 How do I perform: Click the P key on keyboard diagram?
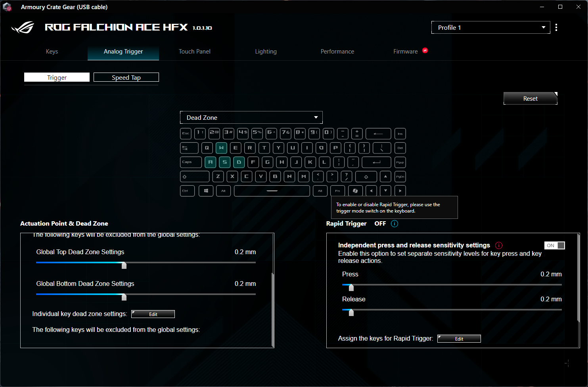click(x=335, y=148)
